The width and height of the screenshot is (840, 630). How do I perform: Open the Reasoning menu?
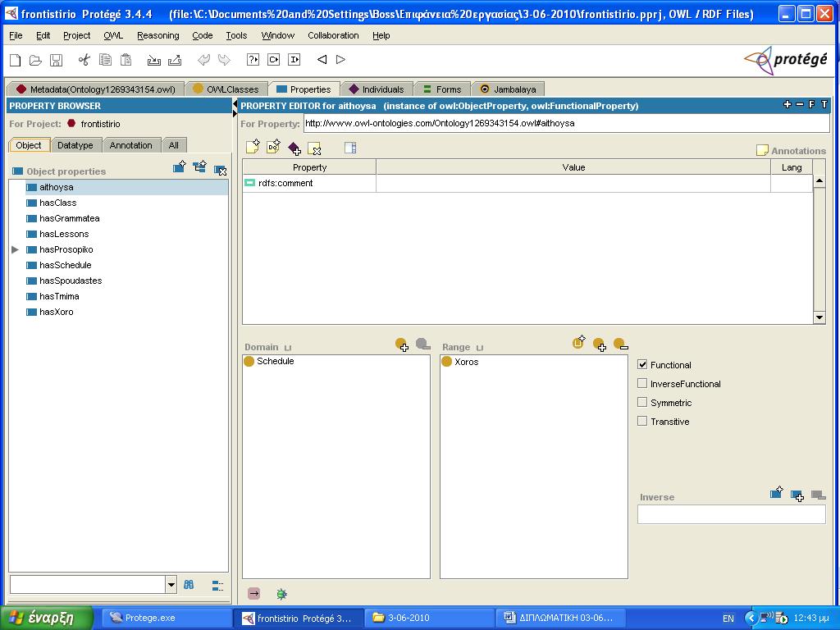point(158,35)
